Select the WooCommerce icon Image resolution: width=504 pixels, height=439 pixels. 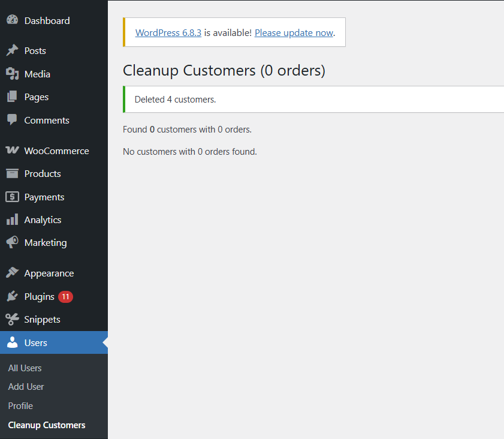tap(12, 151)
